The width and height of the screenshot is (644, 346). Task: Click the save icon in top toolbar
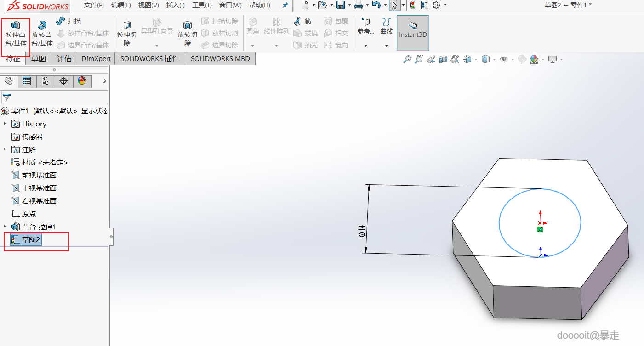[341, 5]
